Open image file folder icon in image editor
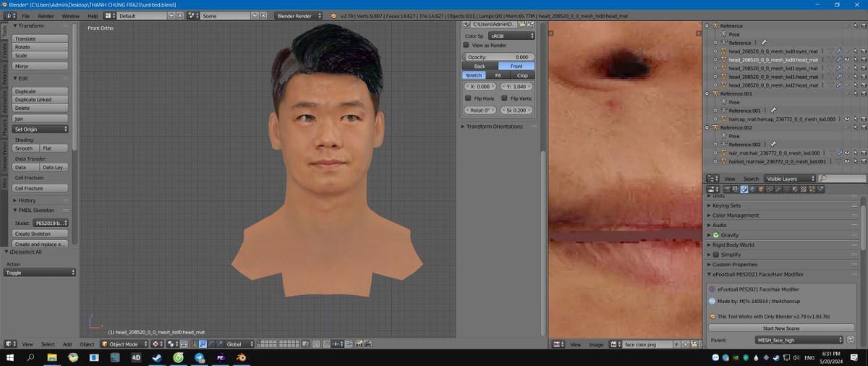 [x=693, y=344]
